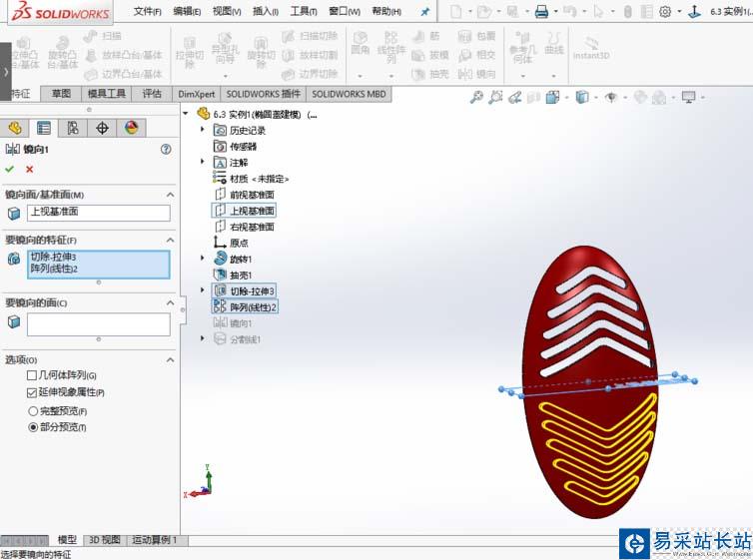The width and height of the screenshot is (753, 560).
Task: Open the 编辑 menu
Action: 187,11
